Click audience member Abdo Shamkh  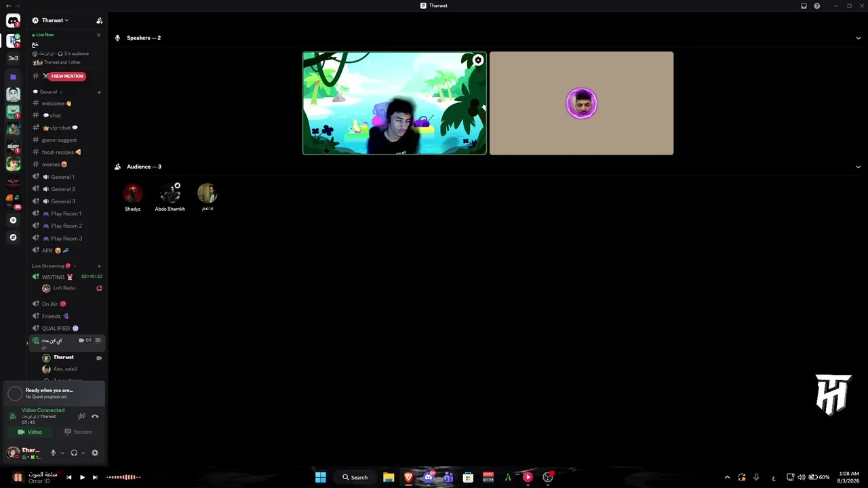coord(170,197)
